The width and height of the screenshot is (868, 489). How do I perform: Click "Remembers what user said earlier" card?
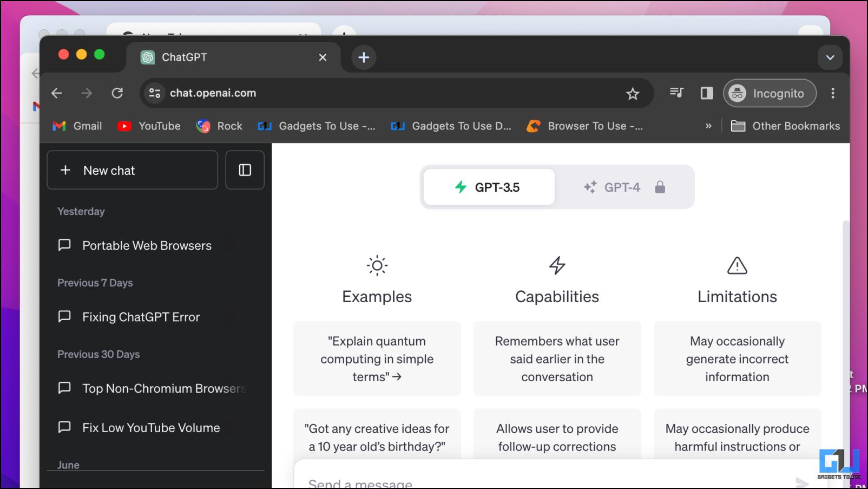(x=557, y=358)
